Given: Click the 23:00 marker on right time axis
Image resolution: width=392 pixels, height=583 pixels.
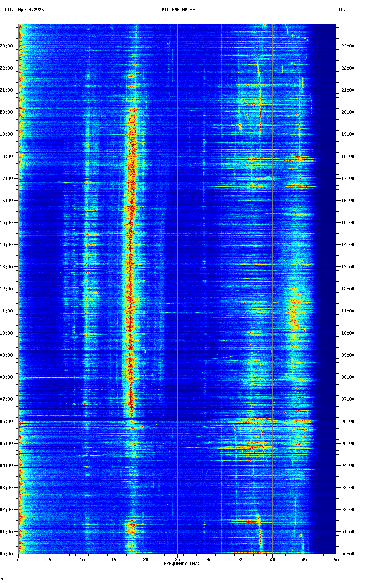Looking at the screenshot, I should (x=348, y=46).
